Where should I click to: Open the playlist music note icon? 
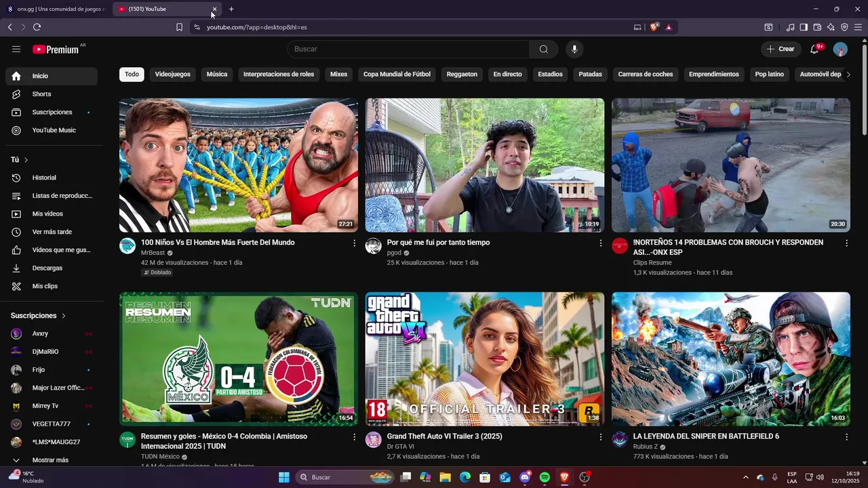click(x=790, y=27)
